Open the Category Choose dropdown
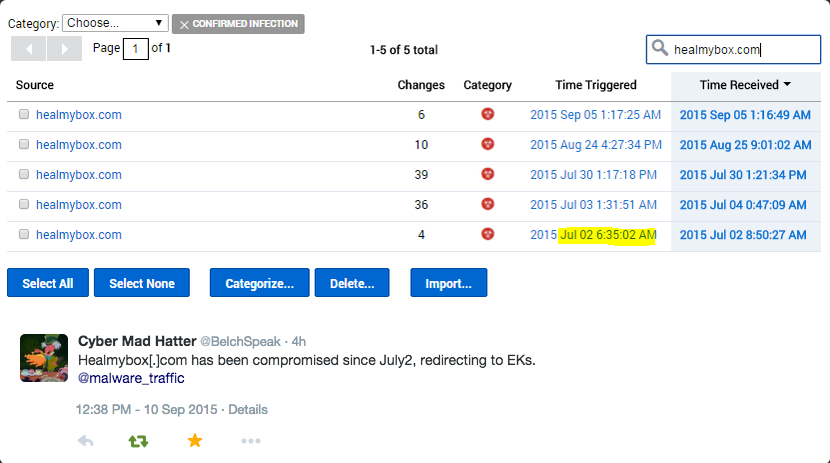The width and height of the screenshot is (830, 463). click(115, 23)
